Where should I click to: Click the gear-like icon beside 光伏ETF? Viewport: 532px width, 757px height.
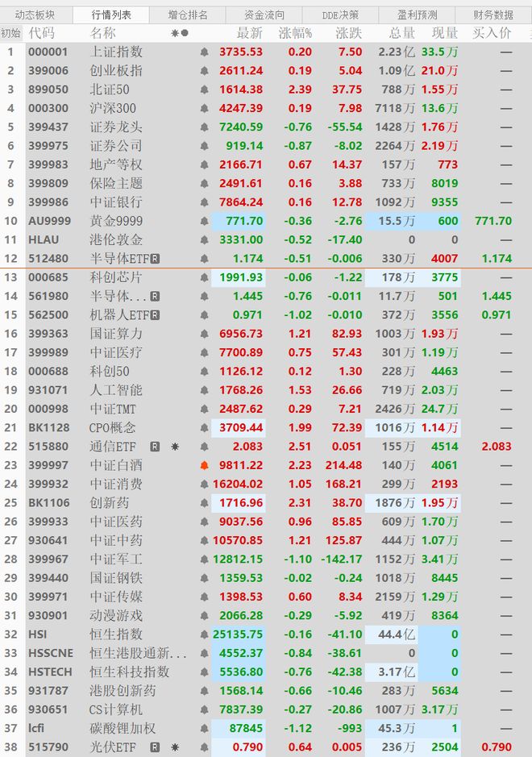tap(174, 747)
